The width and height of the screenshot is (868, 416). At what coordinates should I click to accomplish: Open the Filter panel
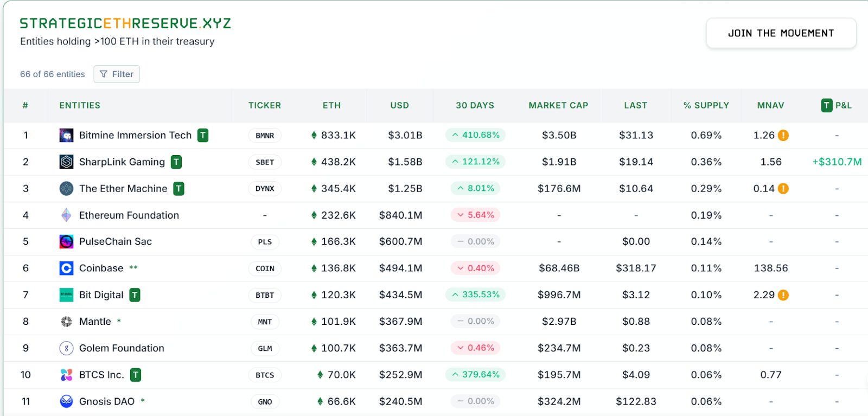tap(116, 74)
